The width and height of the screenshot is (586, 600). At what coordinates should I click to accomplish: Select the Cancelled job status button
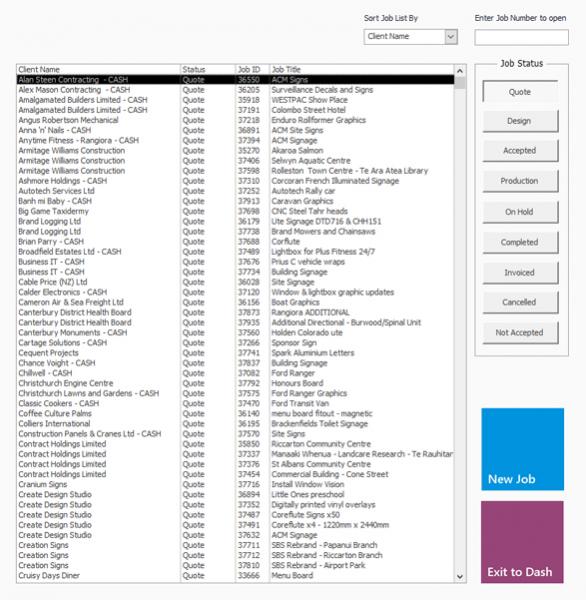point(520,302)
